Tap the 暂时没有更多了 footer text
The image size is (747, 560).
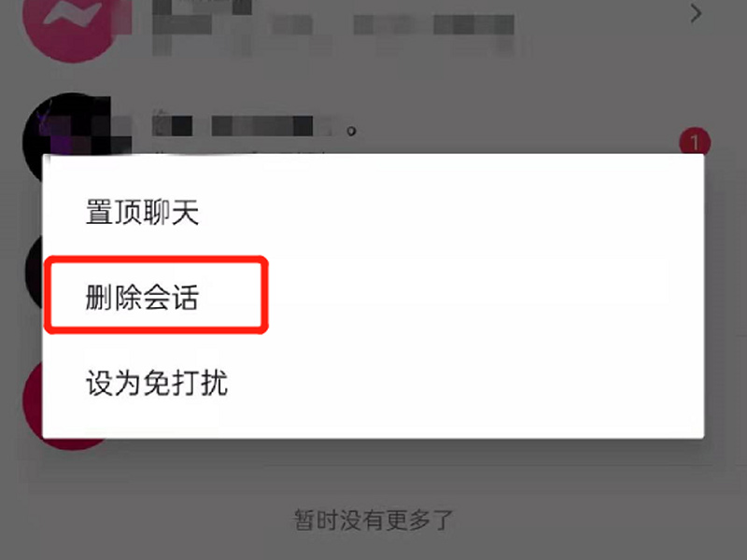373,520
